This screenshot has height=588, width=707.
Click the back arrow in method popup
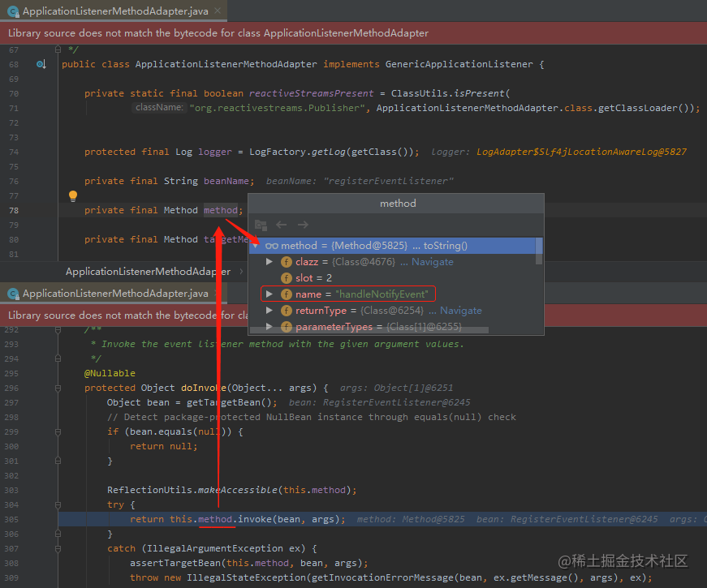click(282, 225)
